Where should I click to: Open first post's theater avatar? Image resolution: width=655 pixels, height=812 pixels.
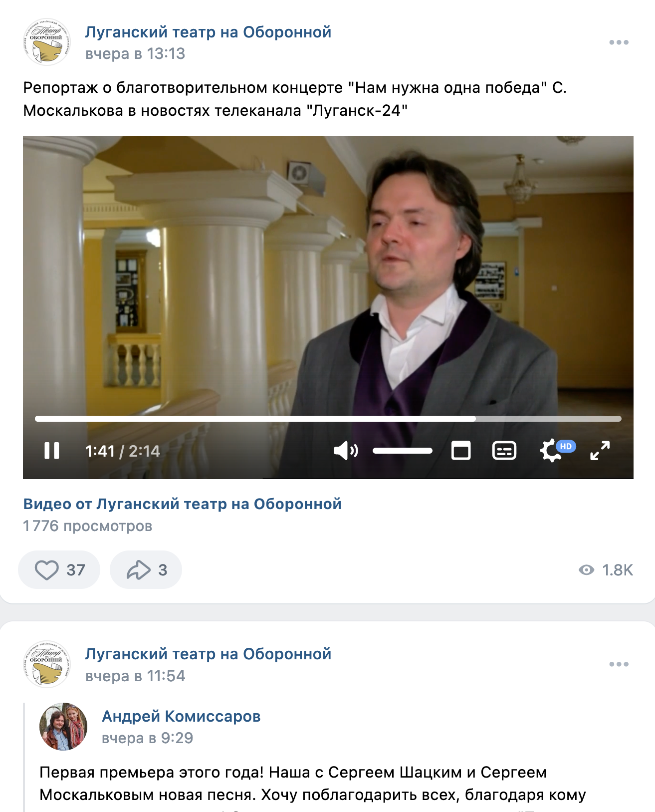pos(47,42)
